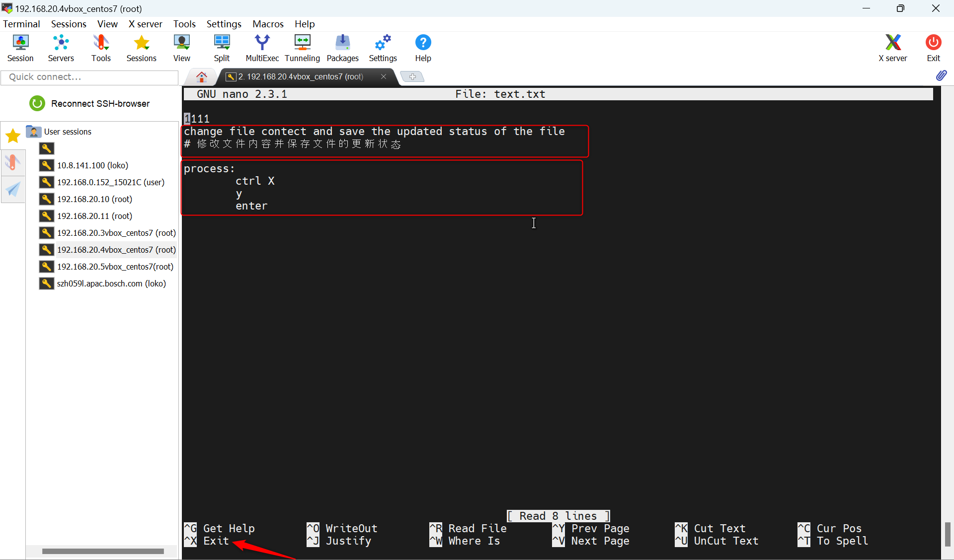
Task: Click the Split terminal icon
Action: coord(222,48)
